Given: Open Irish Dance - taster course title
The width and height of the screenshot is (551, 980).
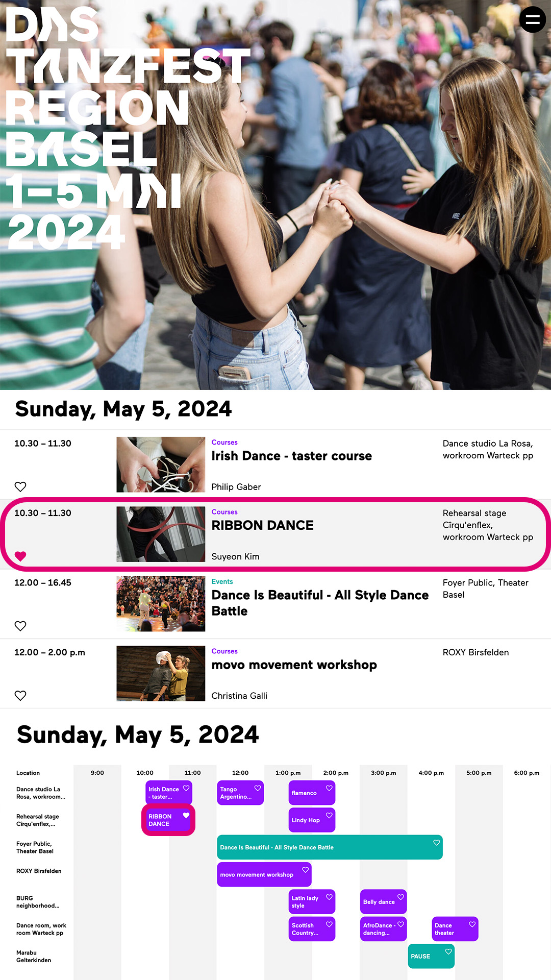Looking at the screenshot, I should (292, 456).
